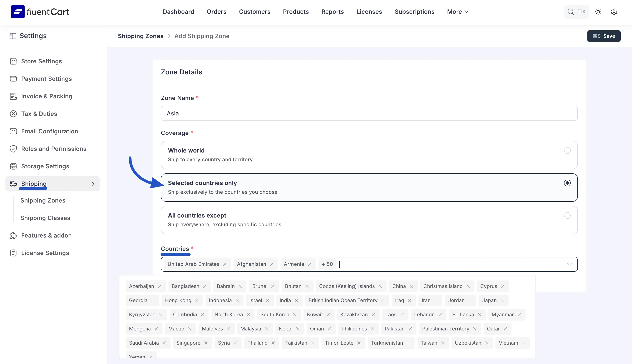Remove Malaysia from selected countries
This screenshot has width=632, height=364.
click(267, 329)
